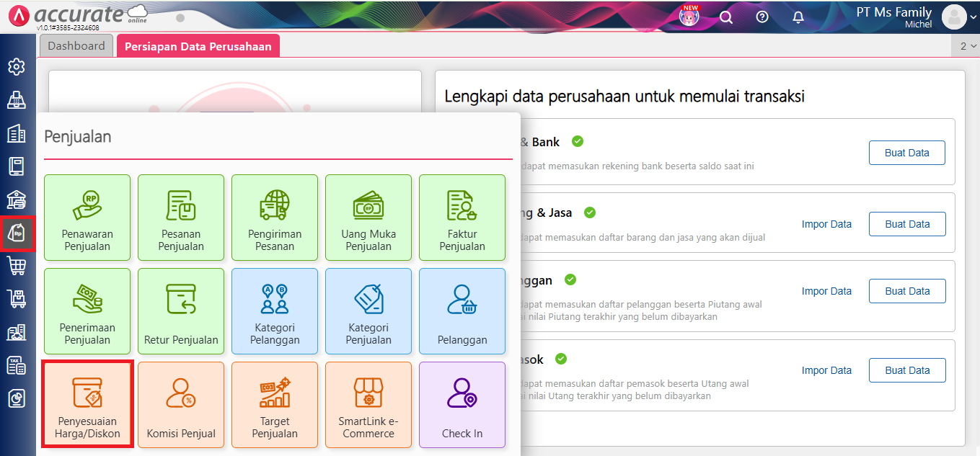Click Buat Data for Kas & Bank
The height and width of the screenshot is (456, 980).
pos(906,153)
